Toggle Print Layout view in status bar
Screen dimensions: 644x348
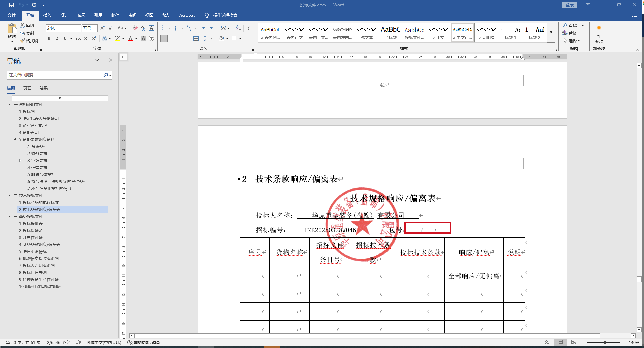[560, 342]
